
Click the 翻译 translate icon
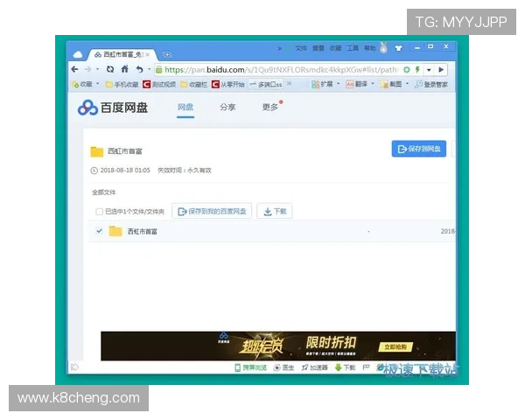[x=350, y=84]
